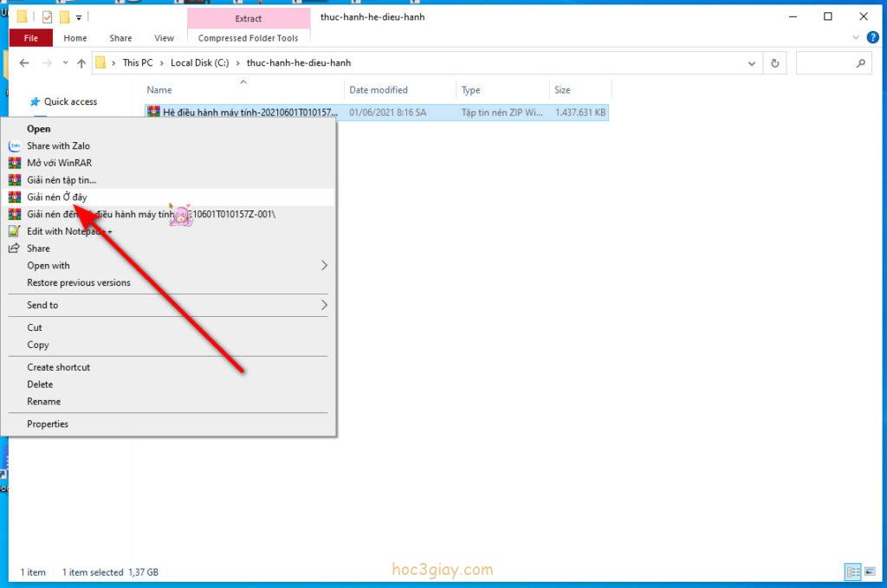Open the File ribbon tab
The height and width of the screenshot is (588, 887).
click(x=31, y=38)
